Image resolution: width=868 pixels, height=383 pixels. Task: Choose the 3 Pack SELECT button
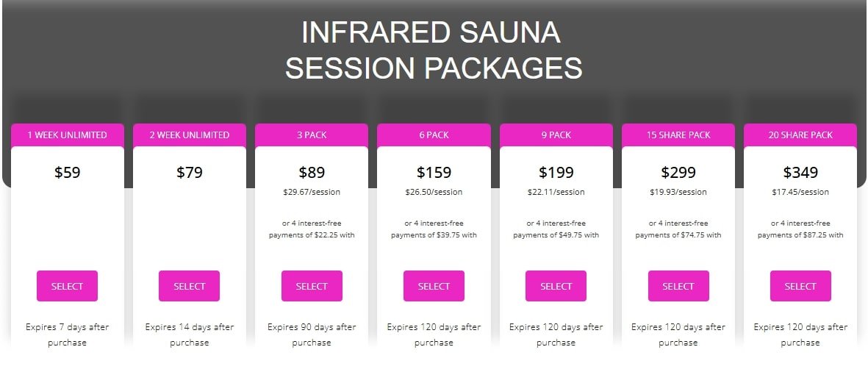312,286
